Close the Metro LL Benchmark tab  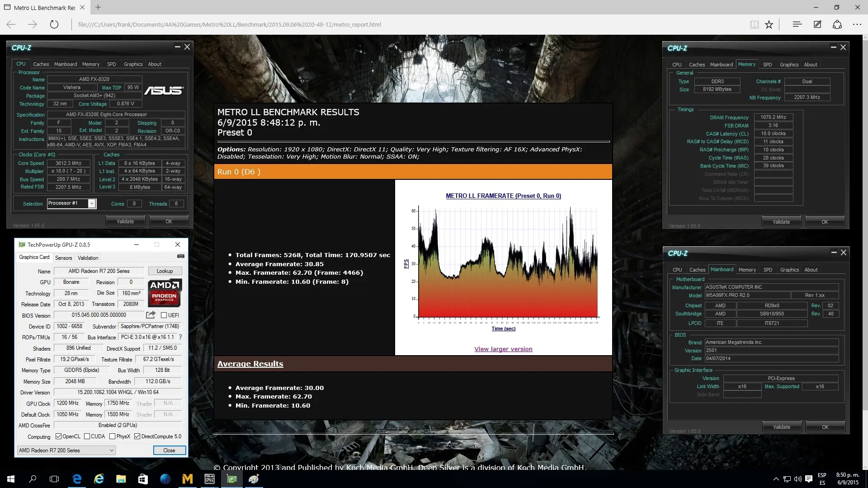click(x=82, y=7)
